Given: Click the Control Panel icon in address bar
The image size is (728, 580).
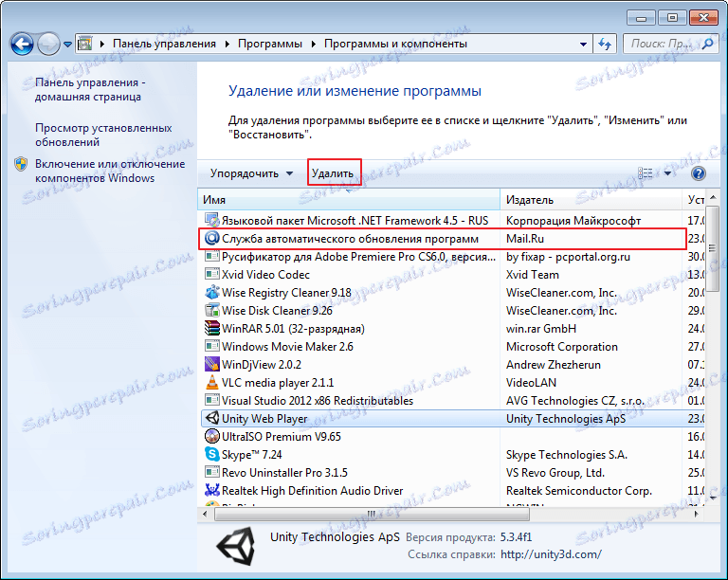Looking at the screenshot, I should [x=85, y=45].
